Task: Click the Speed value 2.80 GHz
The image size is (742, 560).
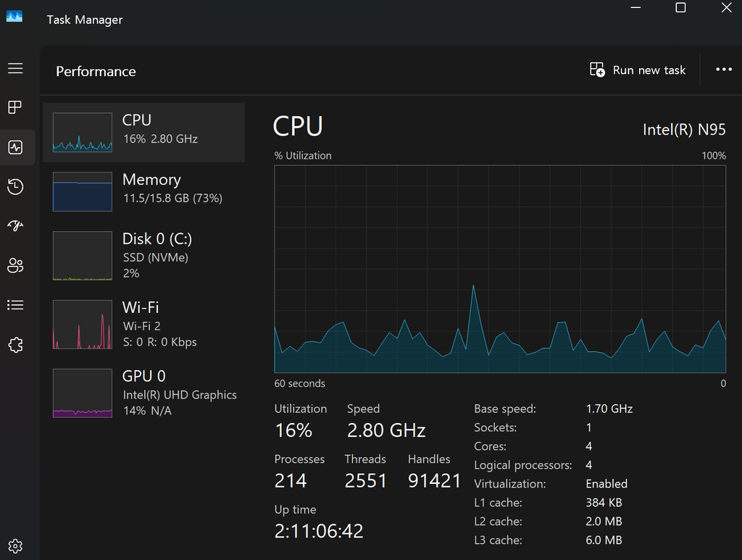Action: pos(386,430)
